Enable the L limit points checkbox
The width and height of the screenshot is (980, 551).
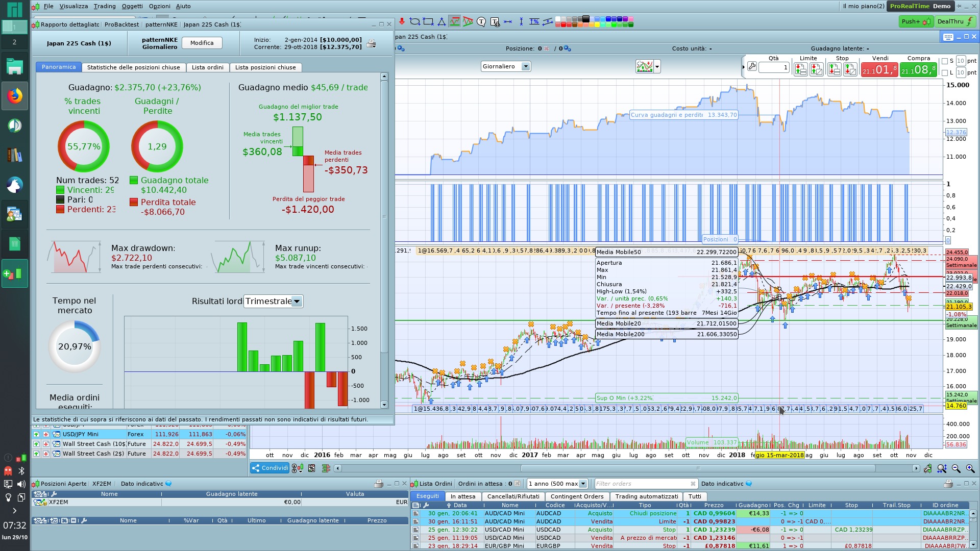(944, 73)
